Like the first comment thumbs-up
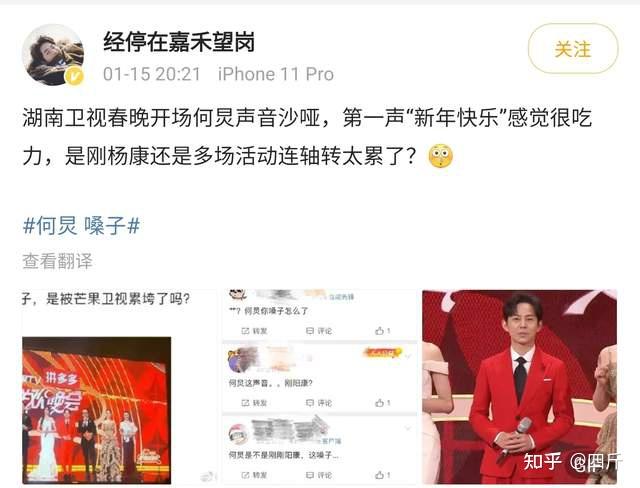 click(x=383, y=331)
